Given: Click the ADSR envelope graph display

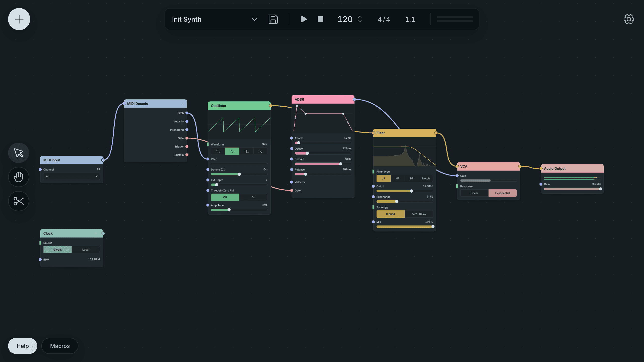Looking at the screenshot, I should pos(323,118).
